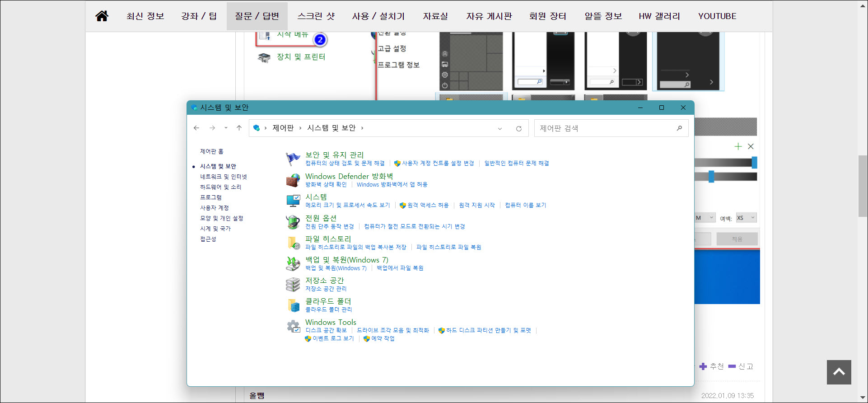Open 하드웨어 및 소리 in the sidebar
The width and height of the screenshot is (868, 403).
pos(221,187)
